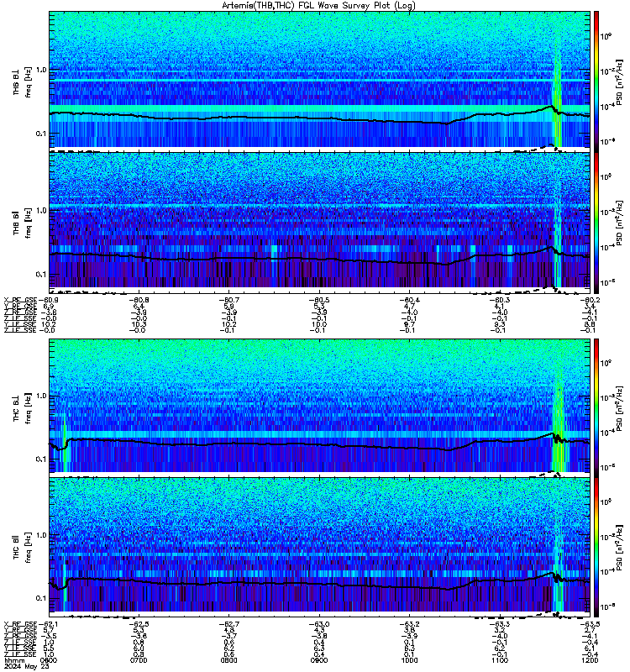Click the plot title "Artemis(THB,THC) FGL Wave Survey Plot (Log)"
The width and height of the screenshot is (630, 672).
(319, 5)
